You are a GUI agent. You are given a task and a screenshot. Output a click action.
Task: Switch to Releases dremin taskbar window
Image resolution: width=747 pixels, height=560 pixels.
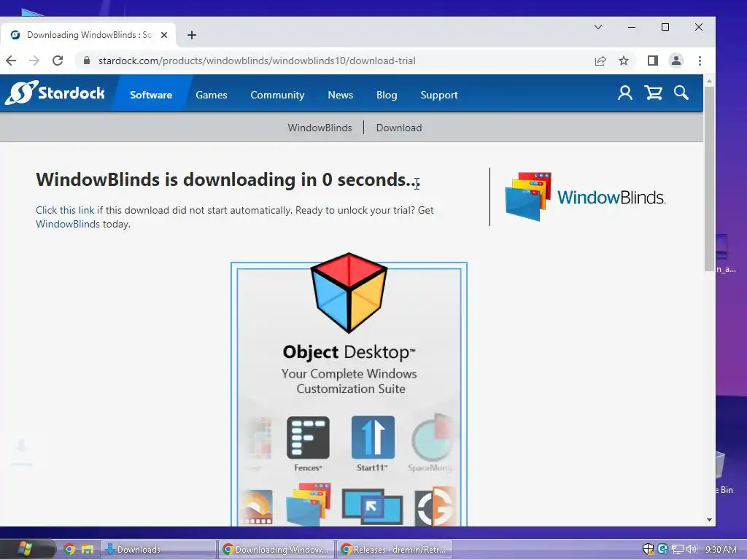pos(394,549)
